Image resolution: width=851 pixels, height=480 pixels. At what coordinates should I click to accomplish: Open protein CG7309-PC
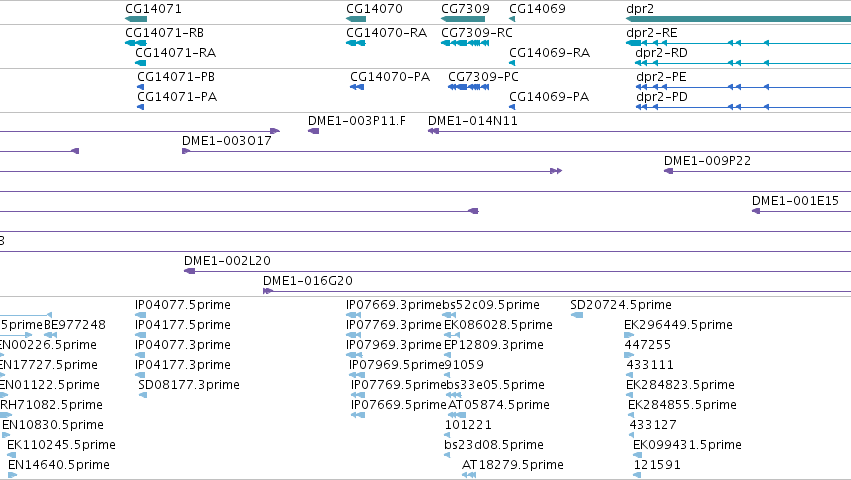[483, 77]
